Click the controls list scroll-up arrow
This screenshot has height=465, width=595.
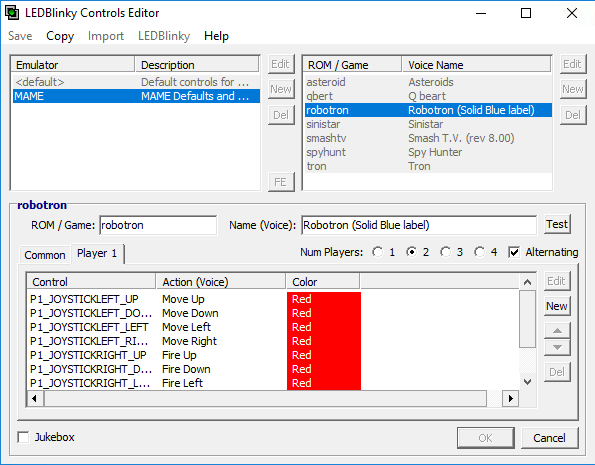(527, 282)
